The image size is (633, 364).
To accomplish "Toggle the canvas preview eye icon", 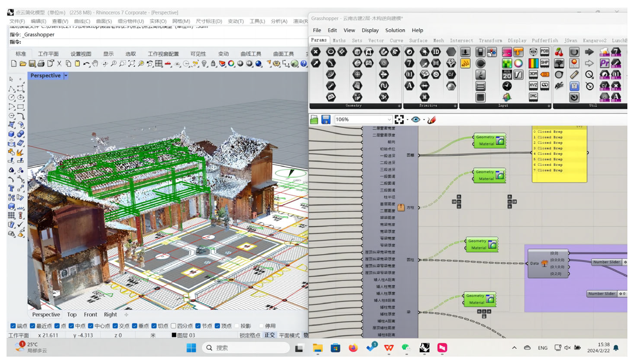I will [415, 119].
